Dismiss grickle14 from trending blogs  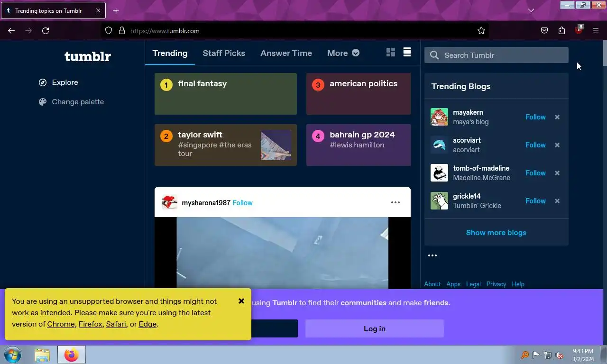(x=557, y=201)
